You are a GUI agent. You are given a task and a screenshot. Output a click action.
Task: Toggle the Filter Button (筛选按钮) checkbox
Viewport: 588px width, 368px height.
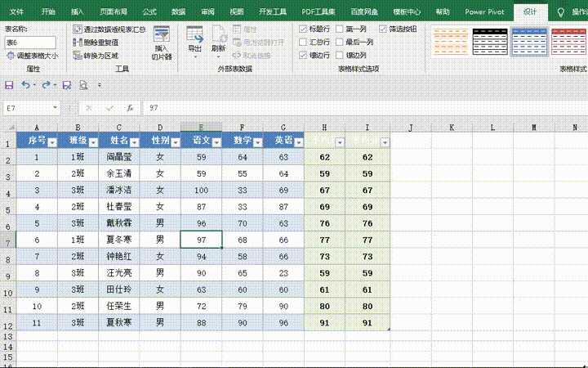click(382, 29)
